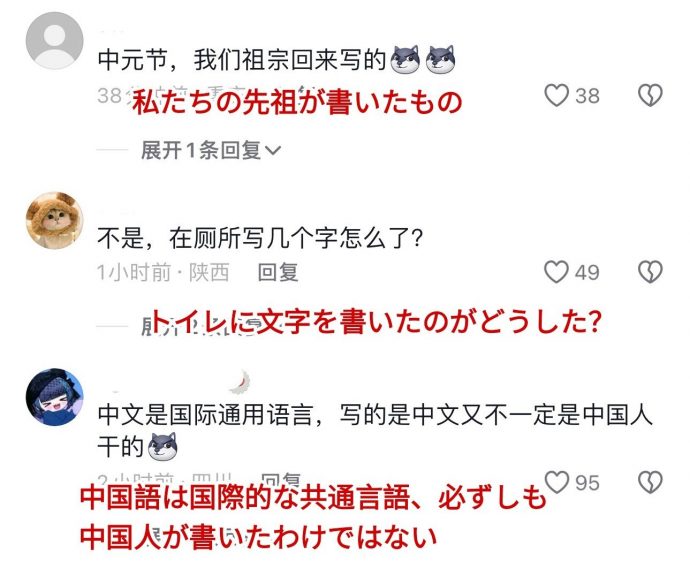Reply to the 陕西 comment via 回复

coord(278,272)
